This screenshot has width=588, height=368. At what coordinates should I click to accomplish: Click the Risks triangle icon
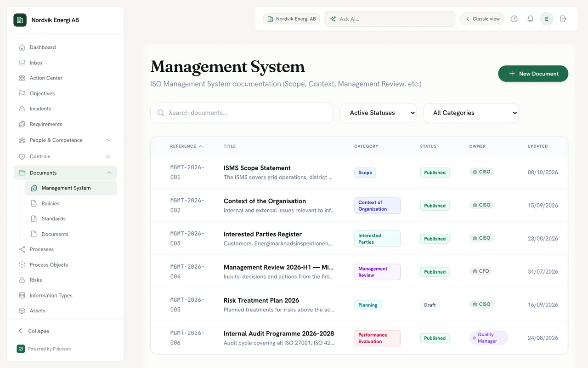22,280
